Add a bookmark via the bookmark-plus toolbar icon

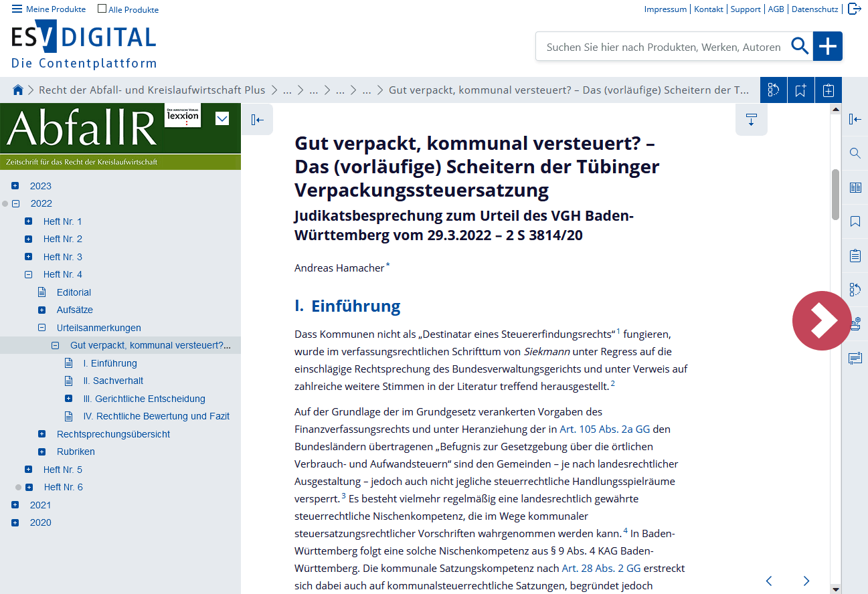800,89
